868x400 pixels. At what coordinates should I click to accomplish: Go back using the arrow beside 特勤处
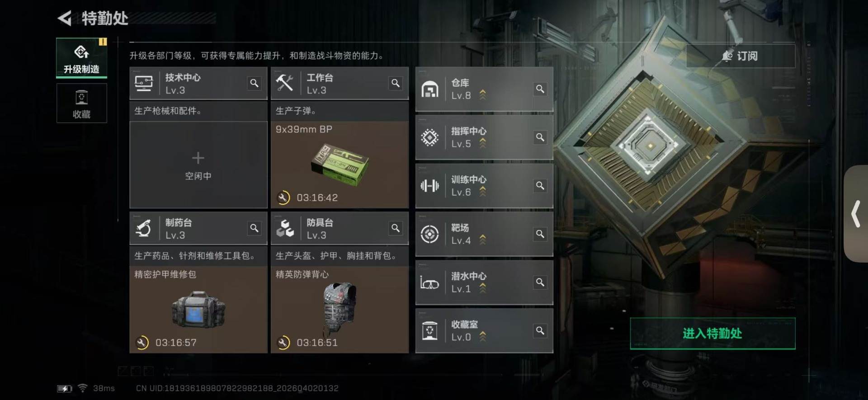[x=65, y=19]
